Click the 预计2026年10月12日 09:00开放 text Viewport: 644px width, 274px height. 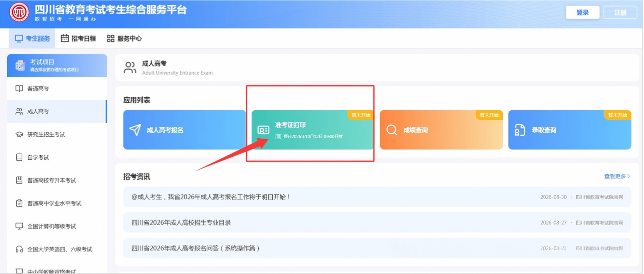click(313, 137)
